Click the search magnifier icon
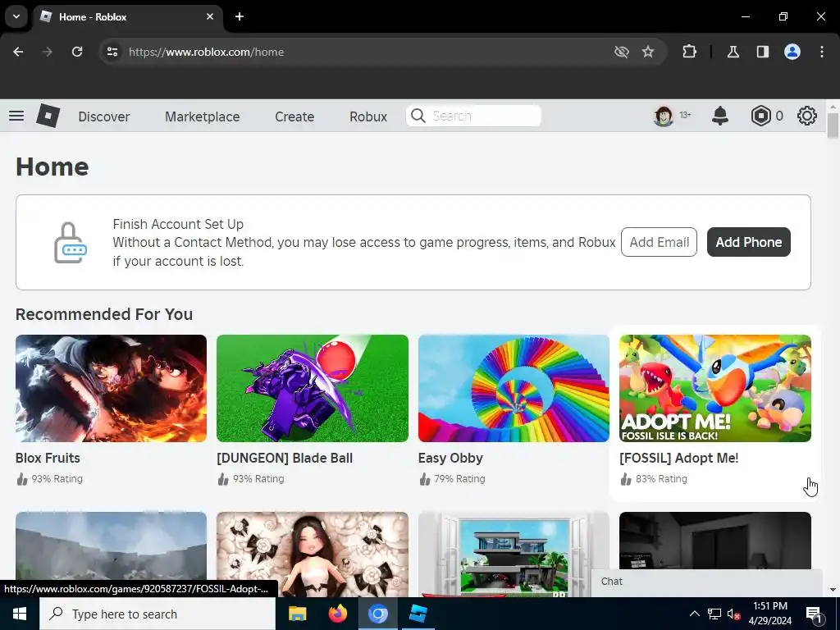840x630 pixels. [418, 116]
